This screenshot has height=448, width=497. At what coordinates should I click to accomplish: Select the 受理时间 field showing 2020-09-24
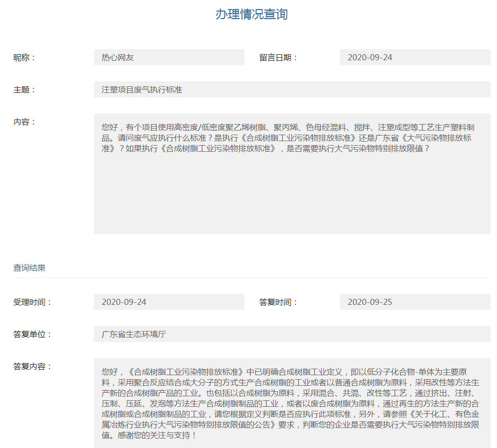point(169,302)
